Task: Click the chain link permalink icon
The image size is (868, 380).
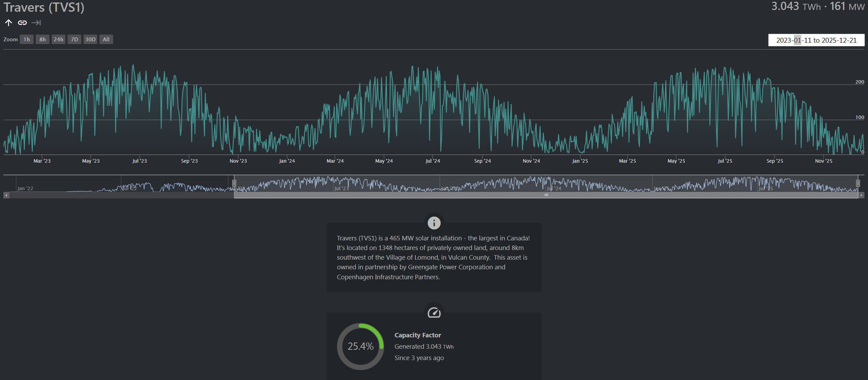Action: tap(22, 23)
